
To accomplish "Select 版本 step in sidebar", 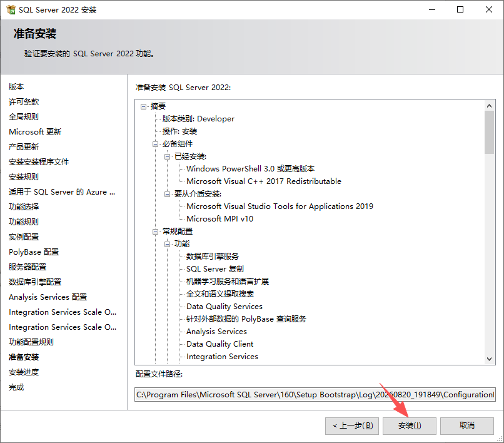I will tap(16, 86).
